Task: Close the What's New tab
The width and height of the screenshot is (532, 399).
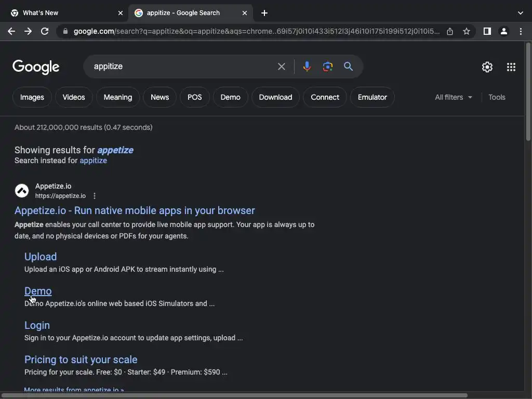Action: (121, 13)
